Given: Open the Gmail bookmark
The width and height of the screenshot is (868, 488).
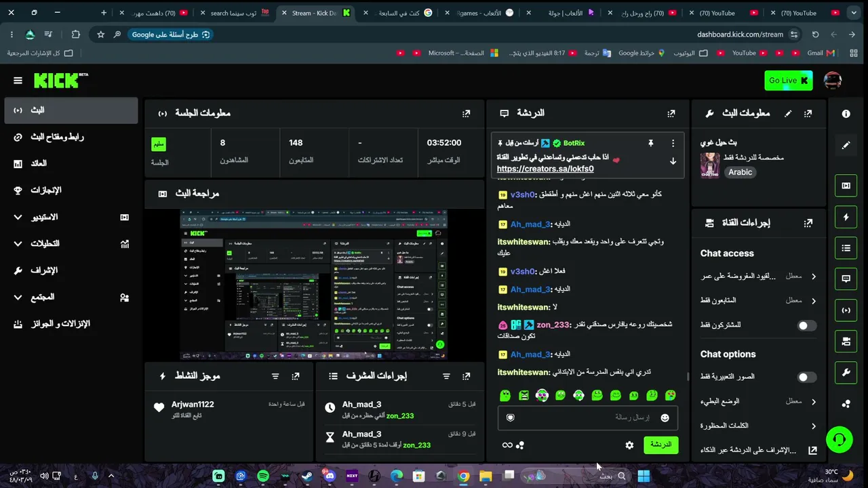Looking at the screenshot, I should point(821,53).
